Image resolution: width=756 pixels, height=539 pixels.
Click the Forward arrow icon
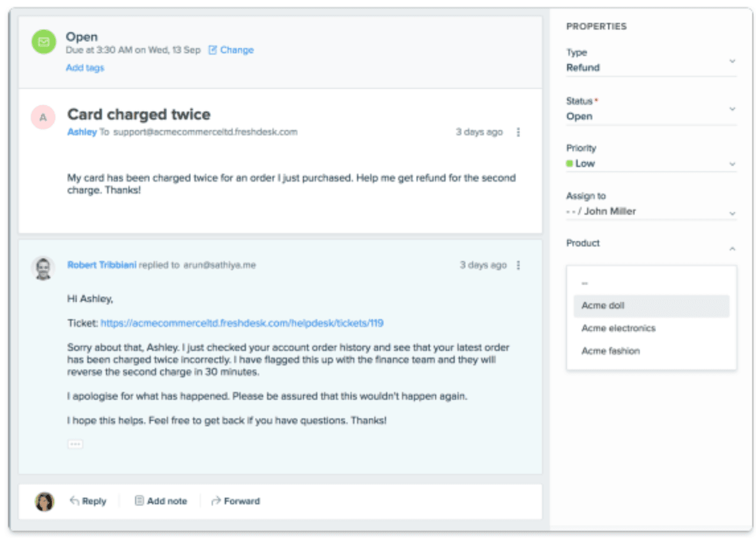(x=216, y=501)
